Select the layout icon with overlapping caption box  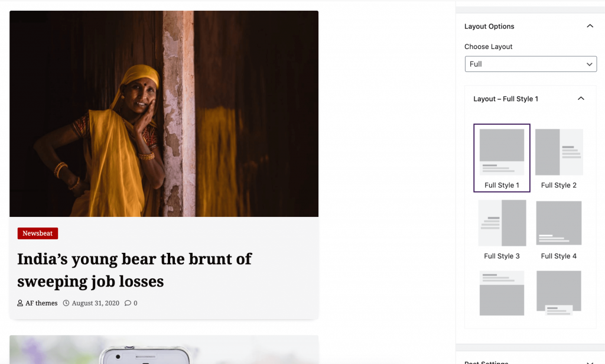coord(559,293)
